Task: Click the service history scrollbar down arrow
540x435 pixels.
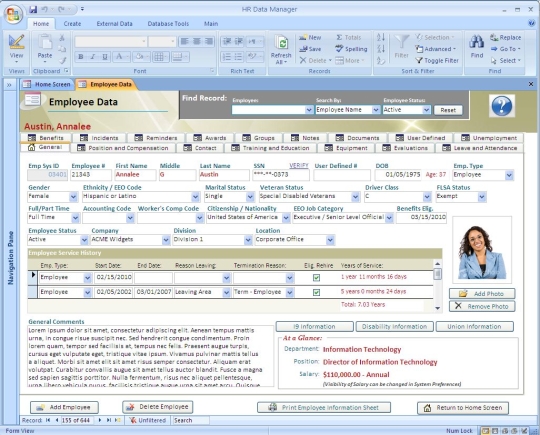Action: 438,308
